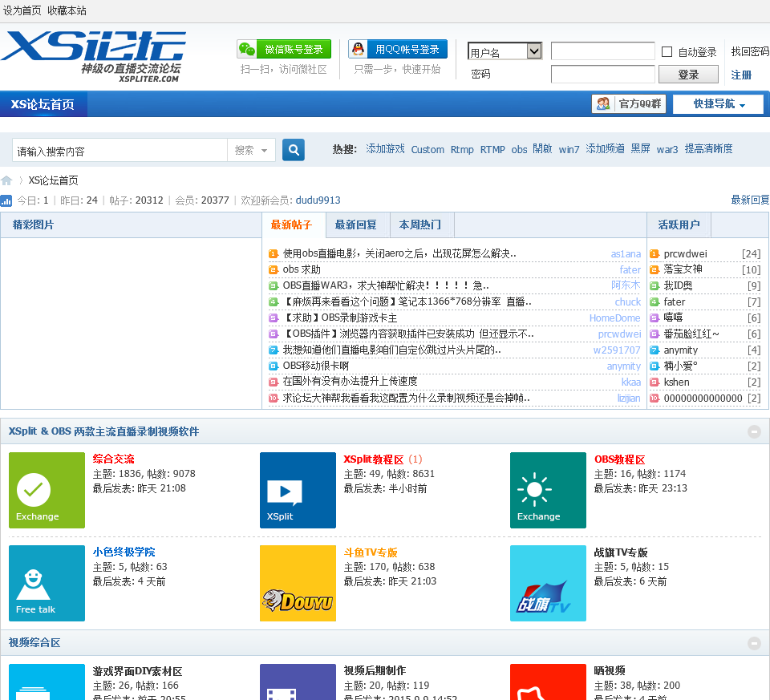
Task: Click the search content input field
Action: [x=120, y=151]
